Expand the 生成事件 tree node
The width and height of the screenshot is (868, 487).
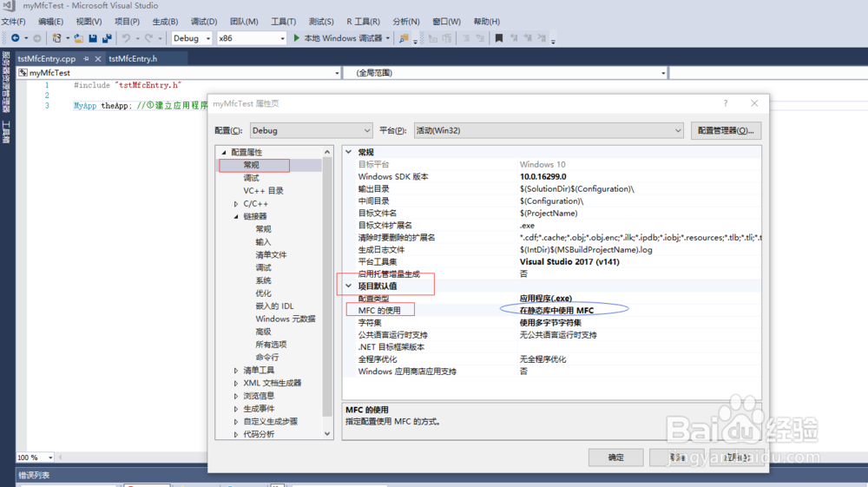[x=236, y=408]
